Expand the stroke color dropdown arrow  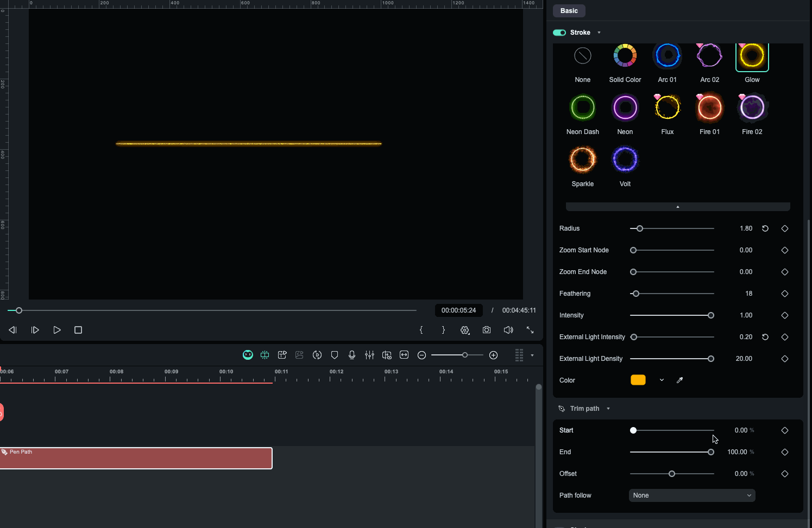661,380
